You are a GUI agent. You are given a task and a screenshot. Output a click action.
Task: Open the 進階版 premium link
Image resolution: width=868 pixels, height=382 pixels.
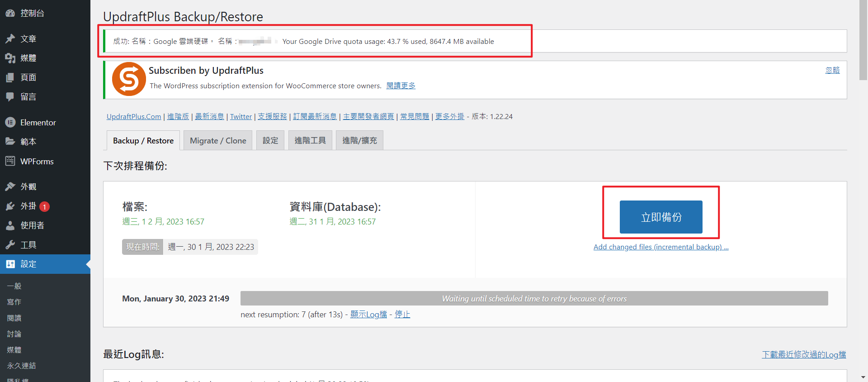coord(178,116)
